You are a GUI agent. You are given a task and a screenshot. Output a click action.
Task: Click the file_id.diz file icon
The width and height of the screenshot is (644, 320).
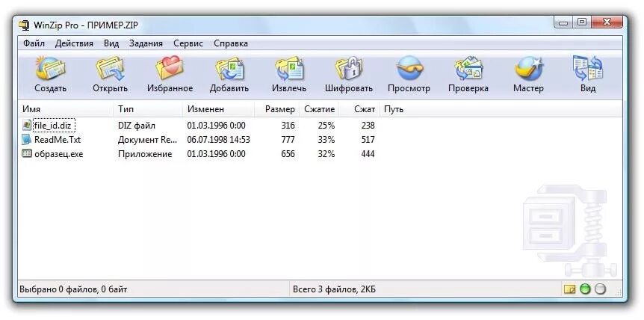pyautogui.click(x=27, y=125)
